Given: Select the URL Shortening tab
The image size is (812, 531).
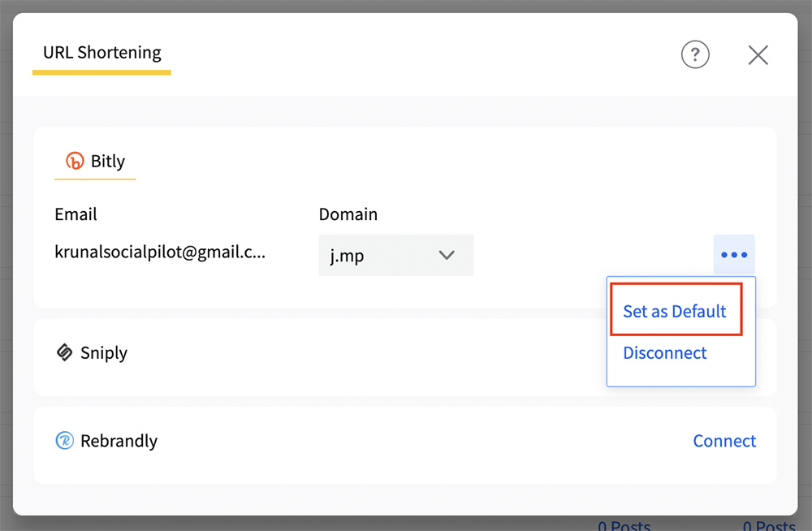Looking at the screenshot, I should 102,52.
